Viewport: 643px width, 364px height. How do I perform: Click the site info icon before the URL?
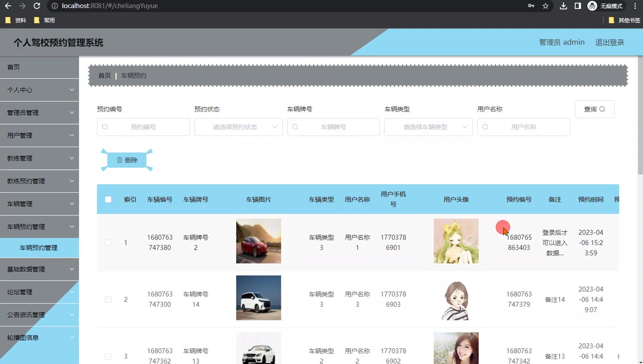[54, 6]
